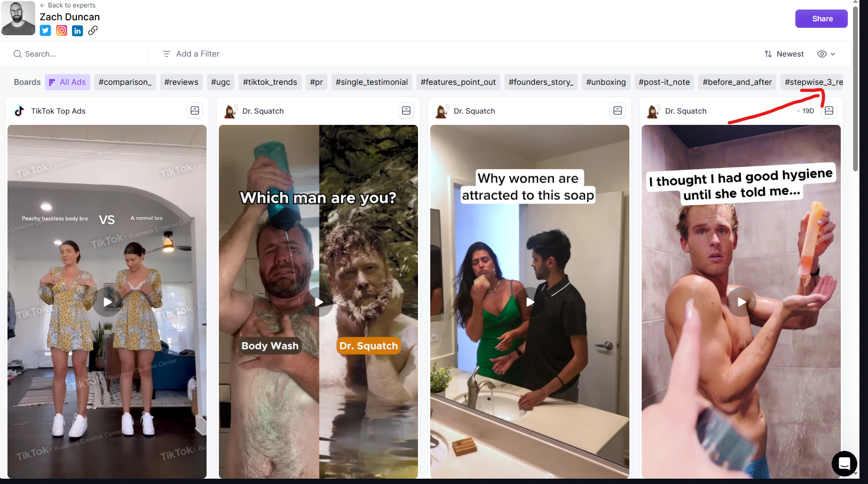Image resolution: width=868 pixels, height=484 pixels.
Task: Click Dr. Squatch avatar on 'Which man' card
Action: pyautogui.click(x=231, y=111)
